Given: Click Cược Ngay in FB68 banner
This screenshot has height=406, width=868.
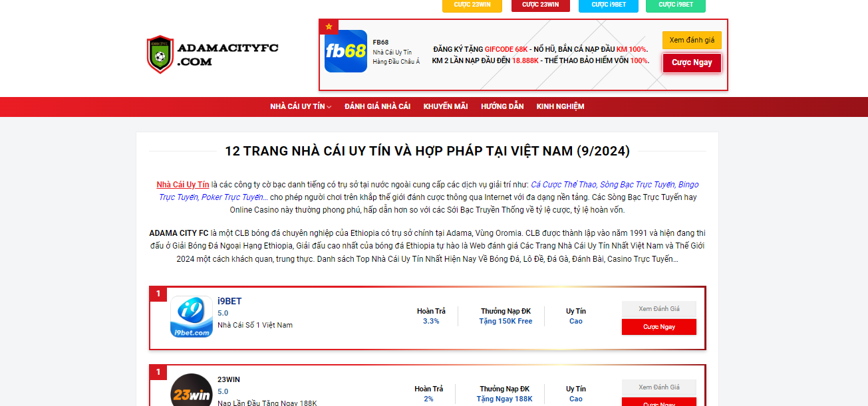Looking at the screenshot, I should coord(692,62).
